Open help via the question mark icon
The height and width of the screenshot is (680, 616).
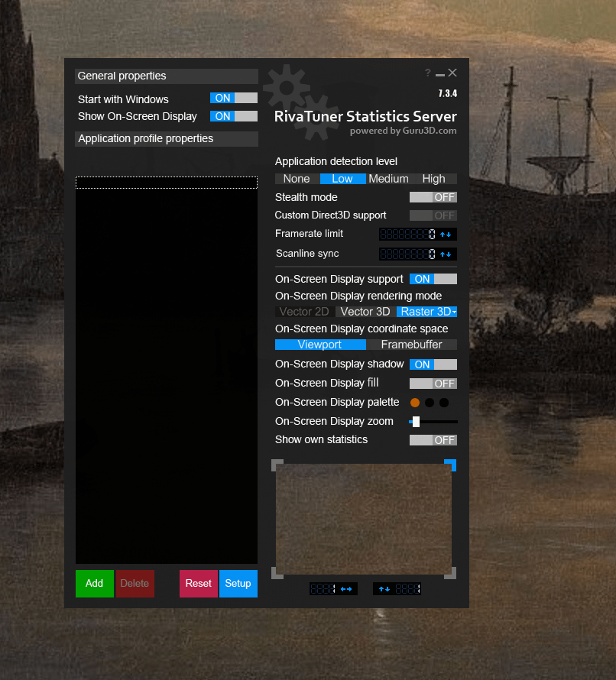tap(427, 73)
